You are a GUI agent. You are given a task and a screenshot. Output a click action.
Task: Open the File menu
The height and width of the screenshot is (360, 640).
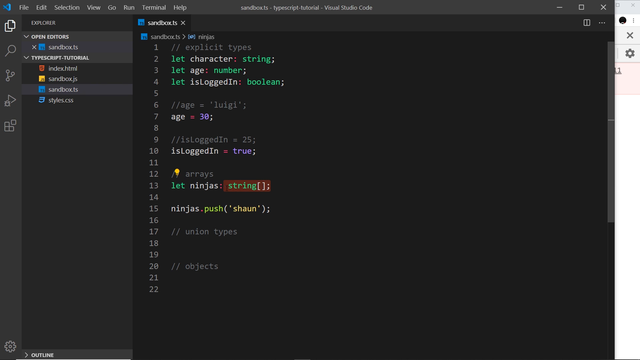24,7
